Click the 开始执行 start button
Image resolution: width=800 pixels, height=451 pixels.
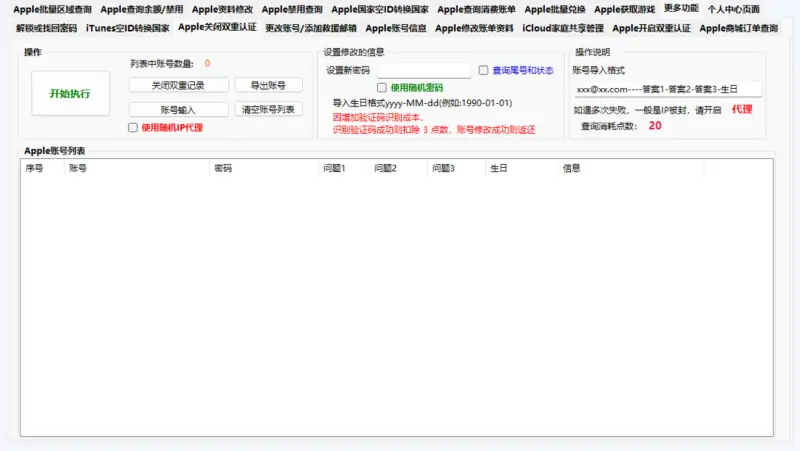click(x=70, y=94)
